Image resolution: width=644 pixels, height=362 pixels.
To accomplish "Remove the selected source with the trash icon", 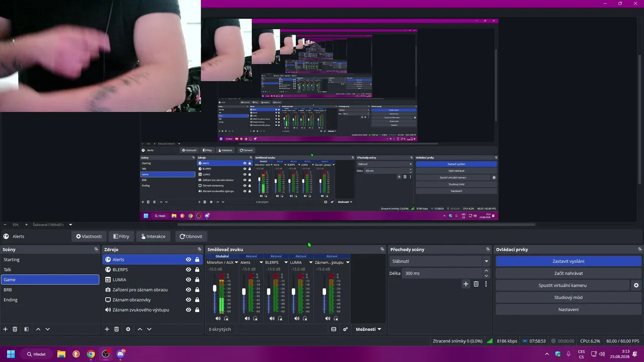I will pyautogui.click(x=117, y=329).
